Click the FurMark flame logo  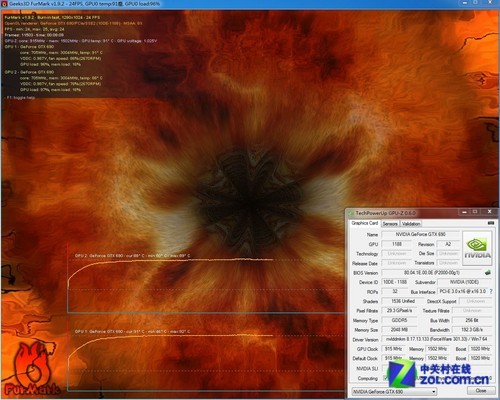click(32, 369)
